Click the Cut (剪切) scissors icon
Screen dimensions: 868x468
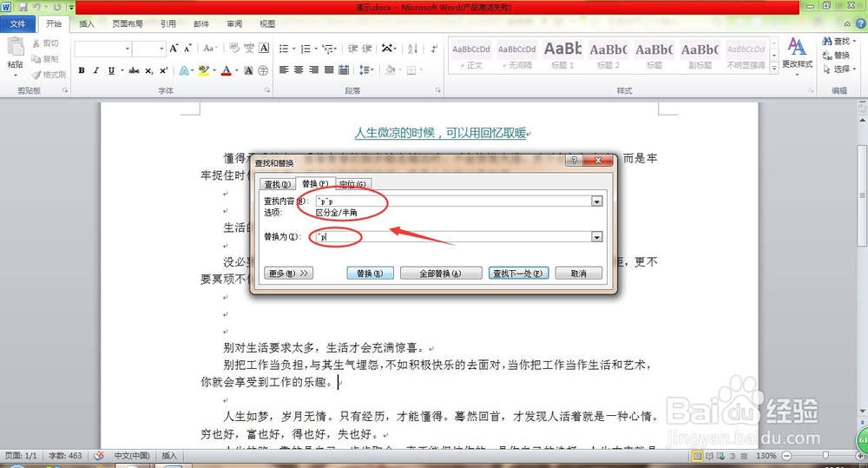click(36, 43)
